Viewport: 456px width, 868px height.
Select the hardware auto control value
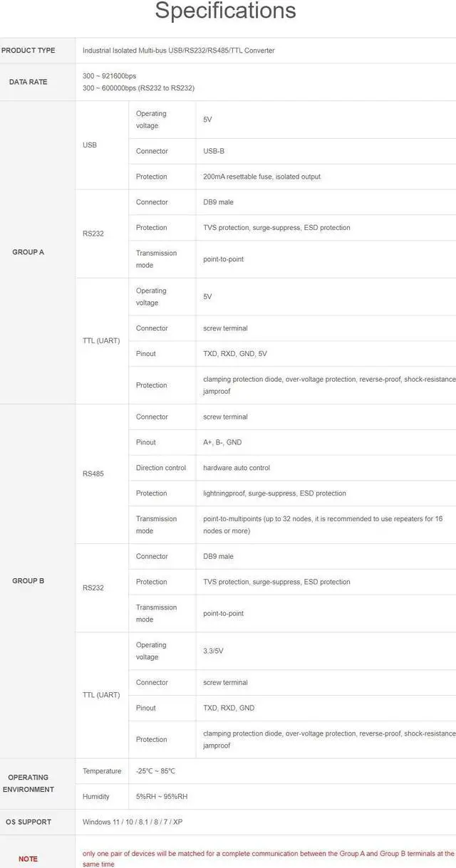237,468
